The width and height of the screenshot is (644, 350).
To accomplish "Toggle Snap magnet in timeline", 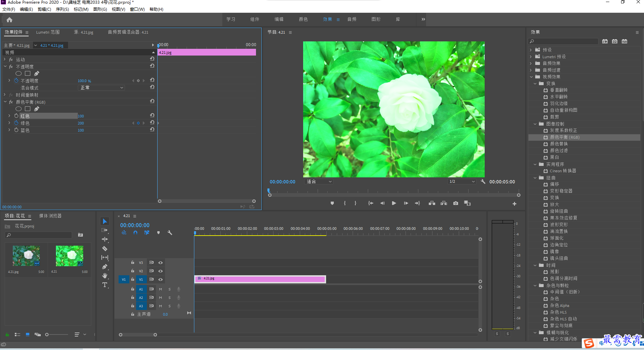I will coord(135,233).
